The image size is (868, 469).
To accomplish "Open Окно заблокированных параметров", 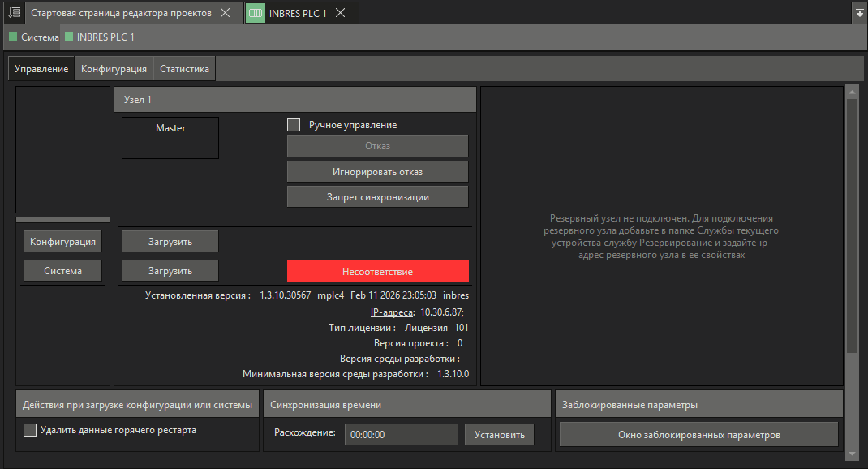I will click(698, 435).
